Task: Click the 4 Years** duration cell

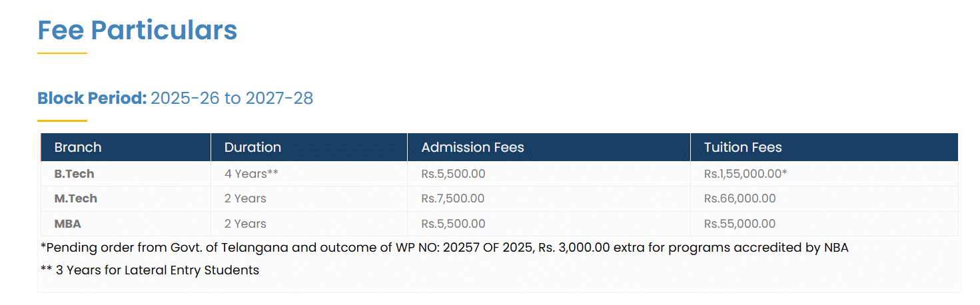Action: click(251, 174)
